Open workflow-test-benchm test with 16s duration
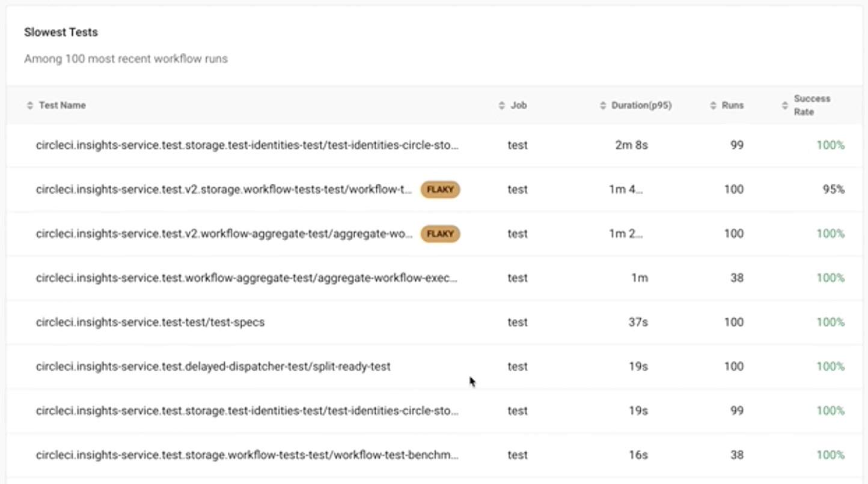The height and width of the screenshot is (484, 868). [x=247, y=455]
